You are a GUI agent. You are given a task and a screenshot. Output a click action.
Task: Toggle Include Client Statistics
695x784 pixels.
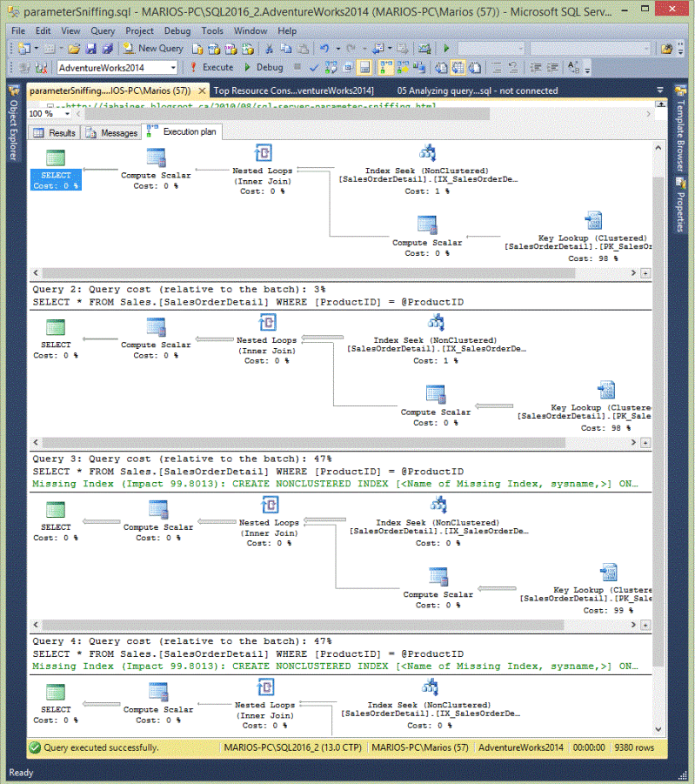coord(419,67)
